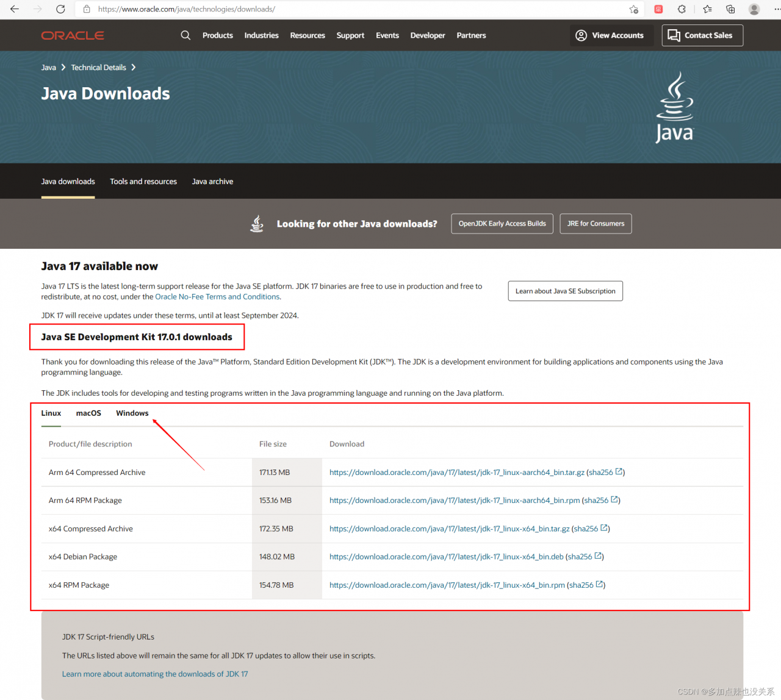Click the '154.78 MB' file size

[276, 585]
